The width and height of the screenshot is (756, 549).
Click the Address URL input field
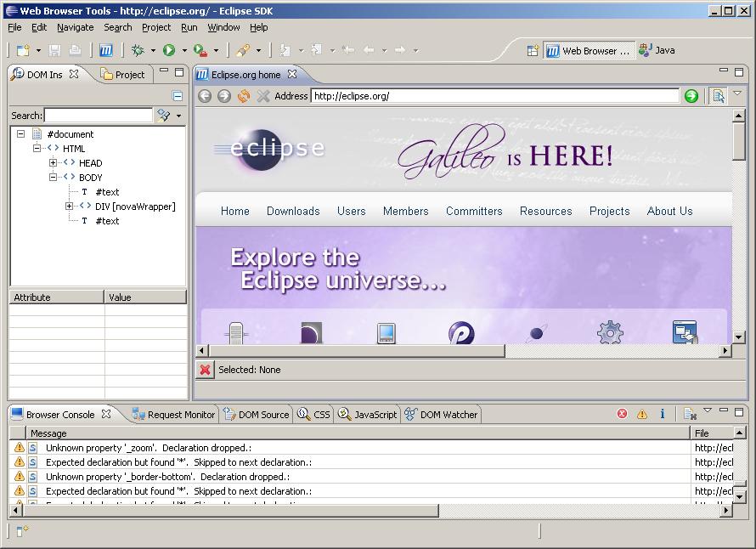pos(495,96)
